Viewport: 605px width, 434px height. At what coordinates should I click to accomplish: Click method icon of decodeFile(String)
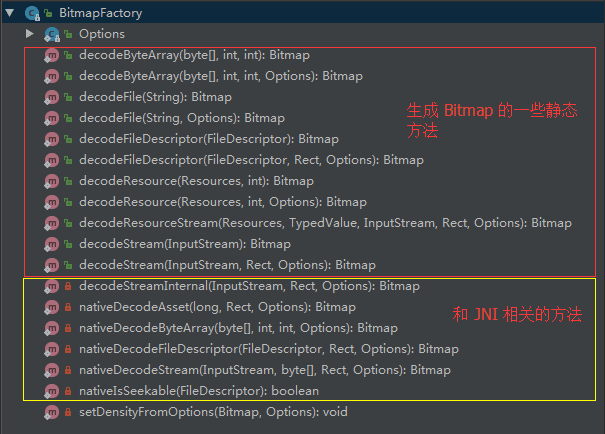(x=51, y=97)
